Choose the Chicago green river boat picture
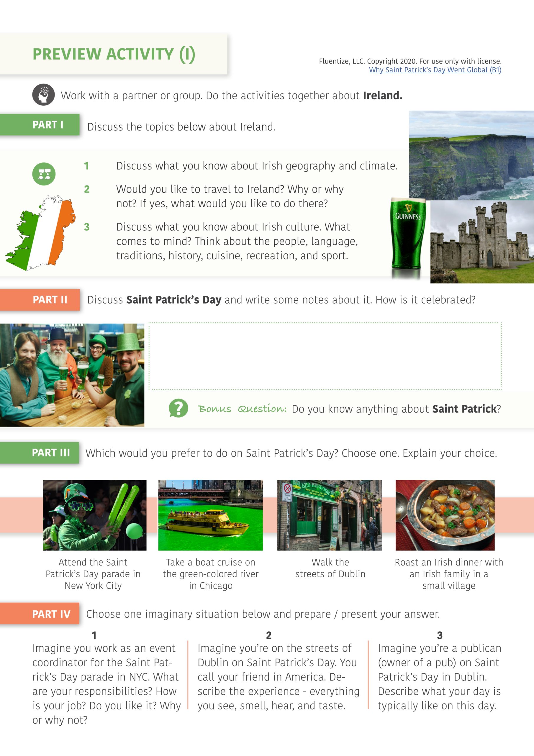The width and height of the screenshot is (534, 756). pos(211,515)
